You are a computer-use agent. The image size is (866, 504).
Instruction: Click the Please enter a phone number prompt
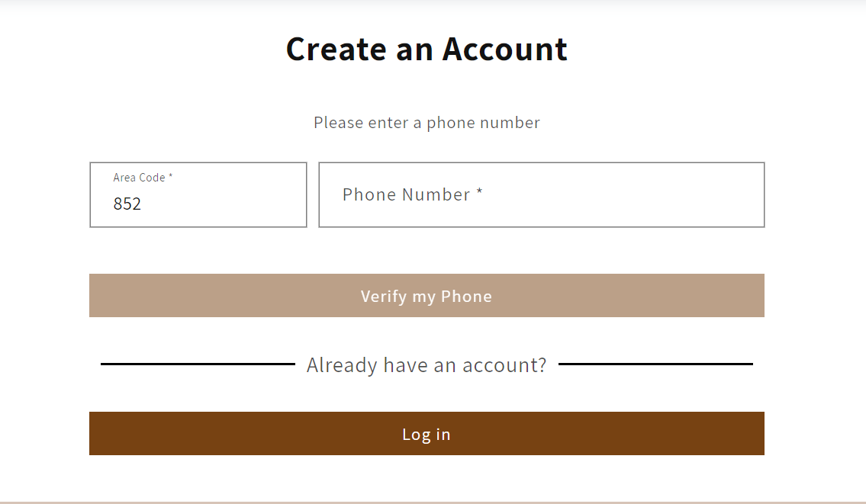(x=427, y=122)
